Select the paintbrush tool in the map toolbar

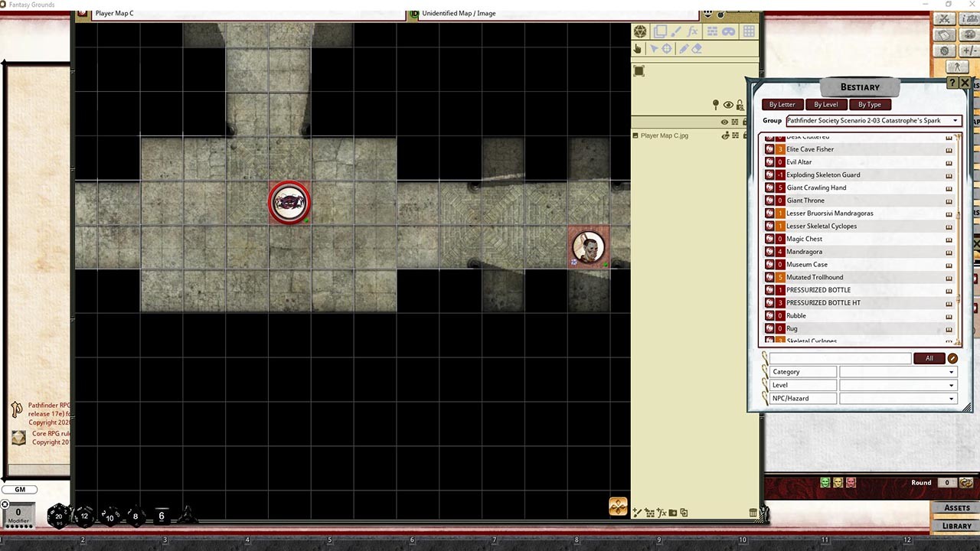pos(676,31)
